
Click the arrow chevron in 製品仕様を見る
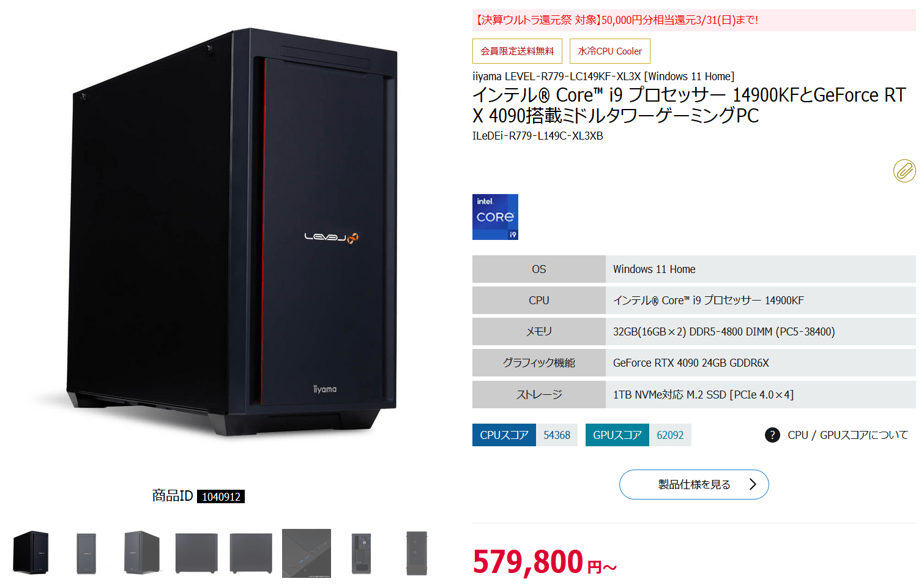click(753, 484)
